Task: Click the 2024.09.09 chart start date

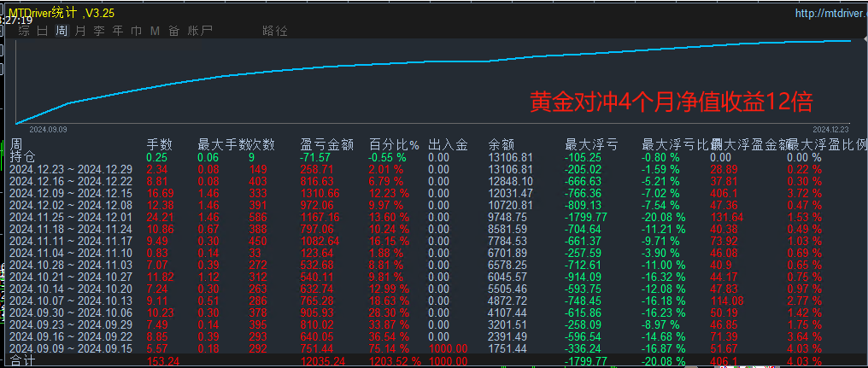Action: pyautogui.click(x=48, y=130)
